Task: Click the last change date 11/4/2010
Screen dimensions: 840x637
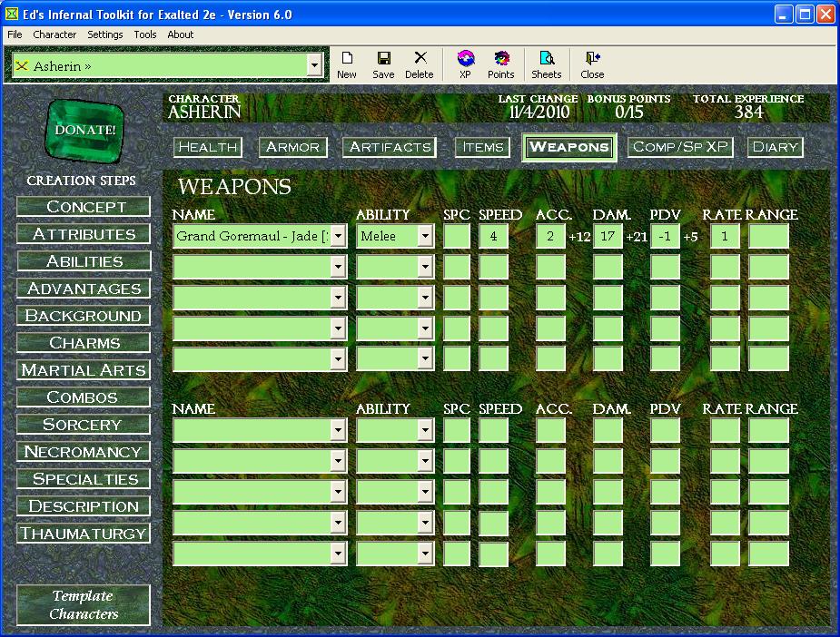Action: pos(539,112)
